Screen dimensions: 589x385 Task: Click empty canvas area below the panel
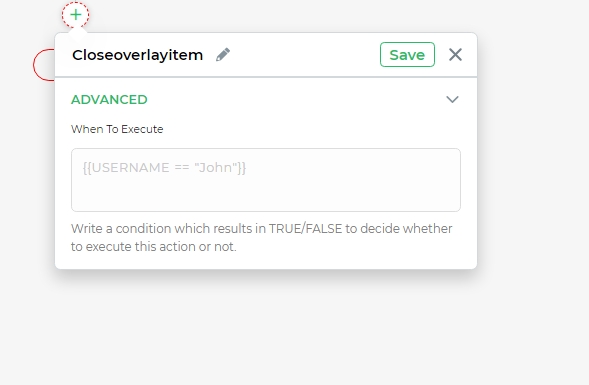tap(266, 327)
